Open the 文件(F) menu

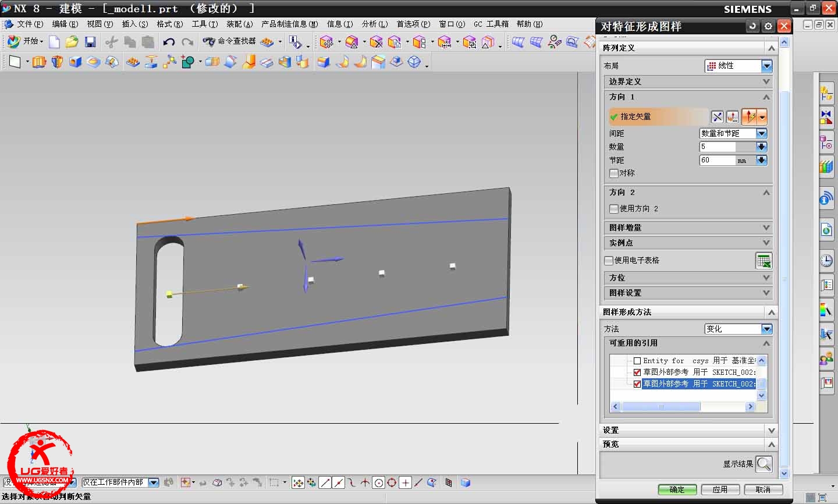click(x=30, y=24)
